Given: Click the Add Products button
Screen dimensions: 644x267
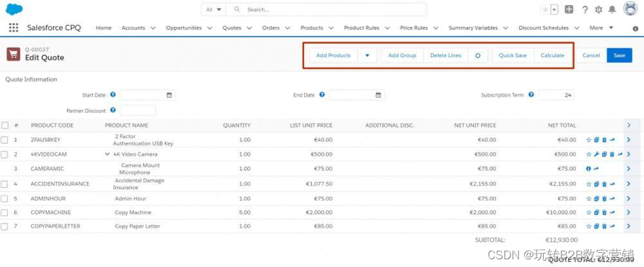Looking at the screenshot, I should click(334, 55).
